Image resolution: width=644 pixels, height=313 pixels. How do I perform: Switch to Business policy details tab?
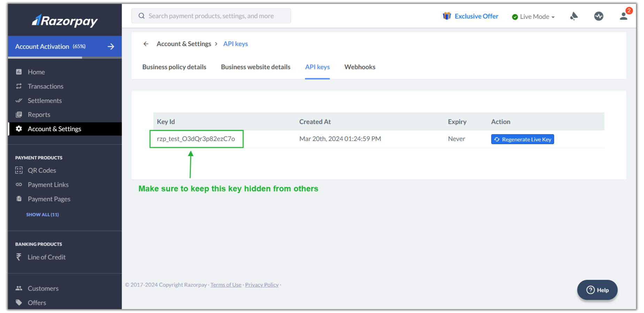[x=174, y=67]
